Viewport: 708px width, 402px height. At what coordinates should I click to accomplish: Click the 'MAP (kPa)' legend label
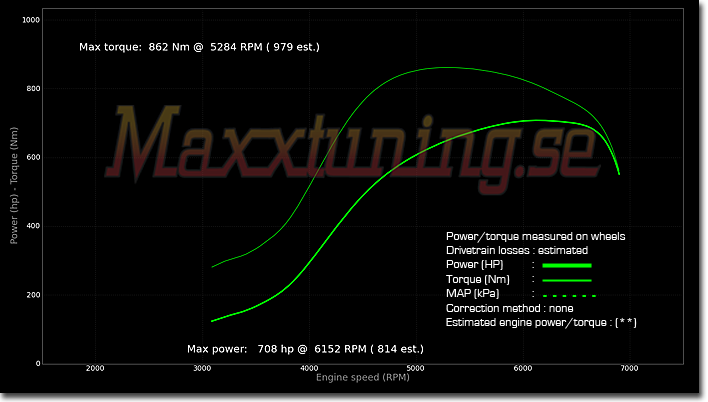tap(473, 294)
